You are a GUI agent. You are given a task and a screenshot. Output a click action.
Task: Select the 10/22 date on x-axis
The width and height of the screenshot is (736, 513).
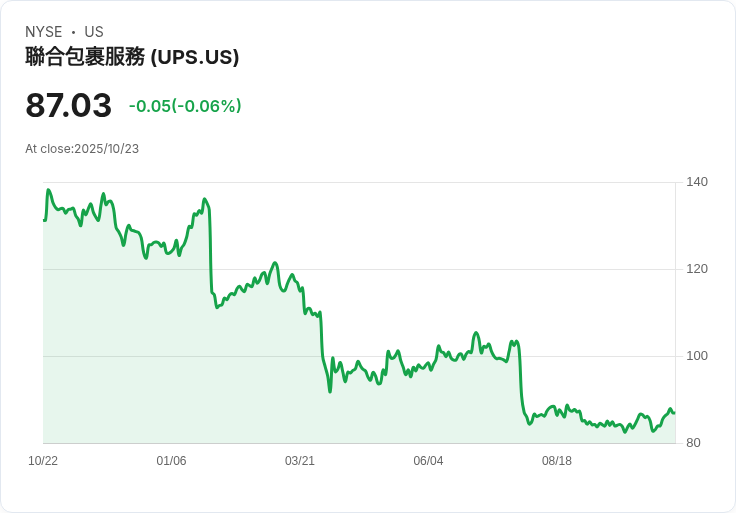pyautogui.click(x=43, y=461)
